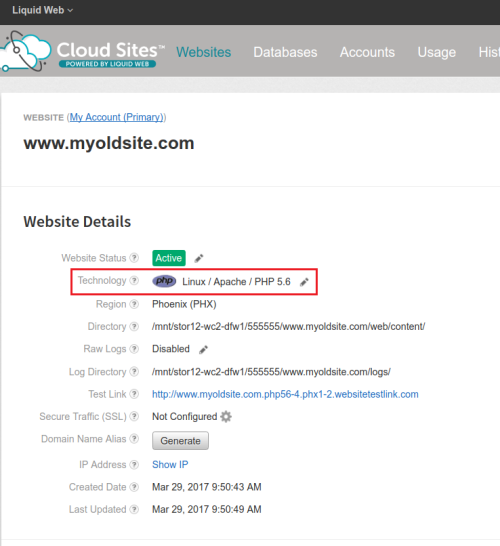Go to the Accounts tab
This screenshot has width=500, height=546.
click(367, 52)
